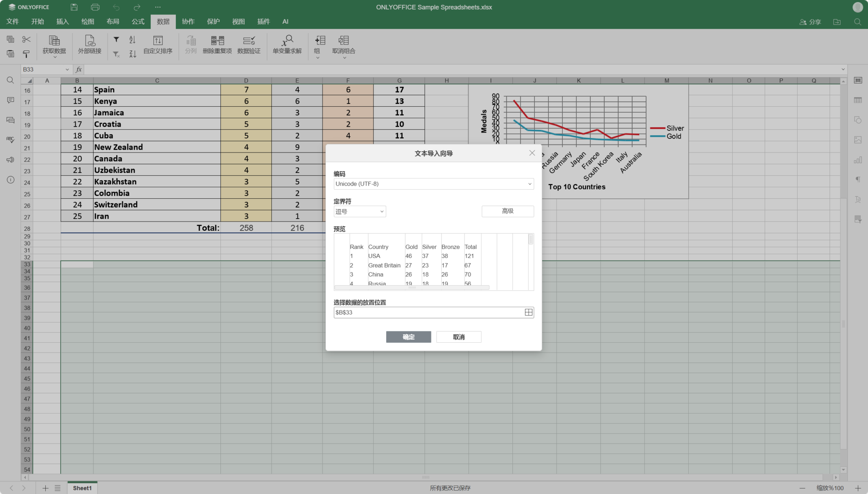Switch to the Formula (公式) tab

(138, 22)
